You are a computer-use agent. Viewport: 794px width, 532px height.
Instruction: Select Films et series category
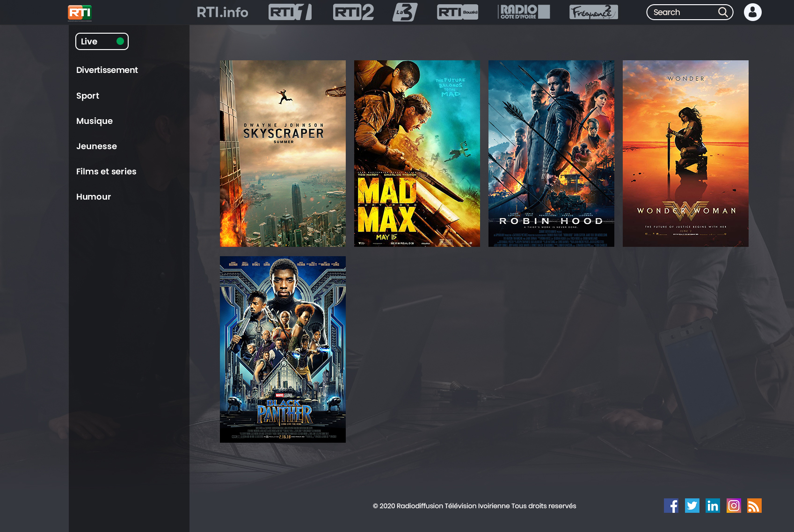tap(106, 172)
